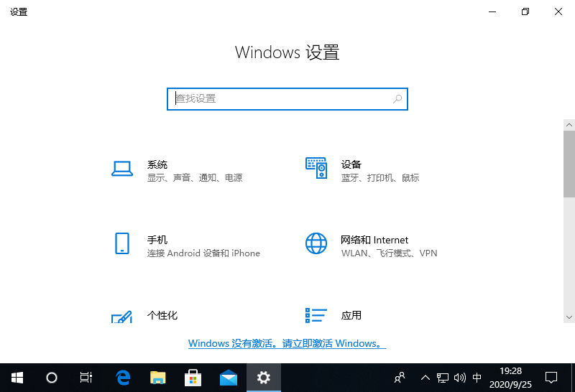Click the 系统 category title
This screenshot has height=392, width=575.
[x=157, y=164]
